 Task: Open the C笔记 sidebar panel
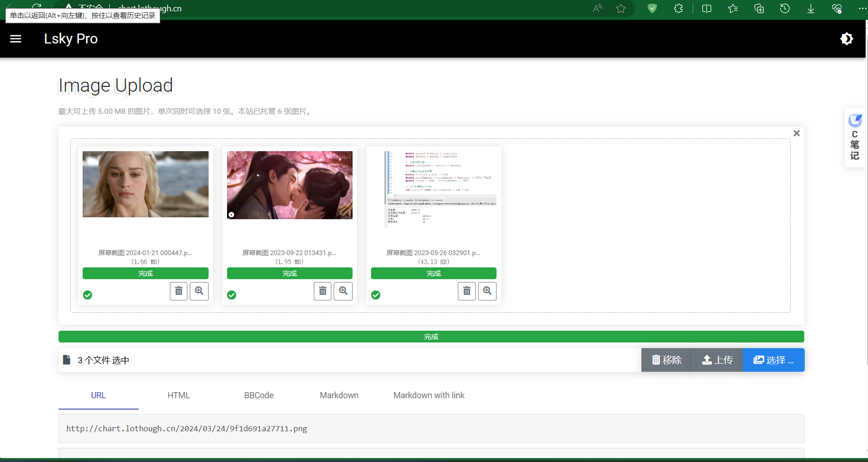pos(854,137)
